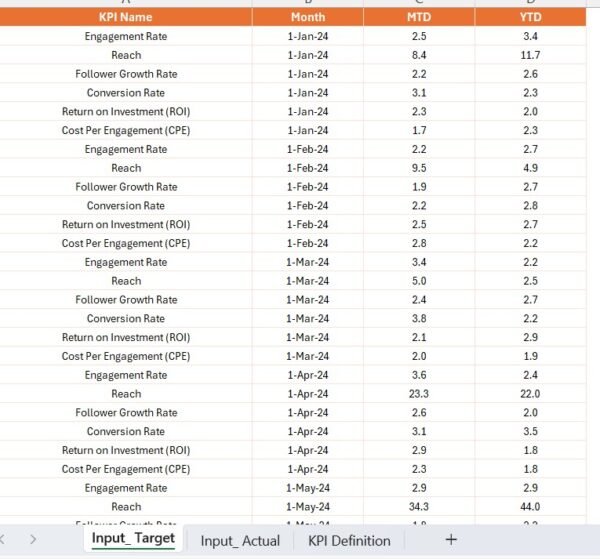Select Follower Growth Rate cell for 1-Feb-24
The width and height of the screenshot is (600, 559).
coord(126,187)
